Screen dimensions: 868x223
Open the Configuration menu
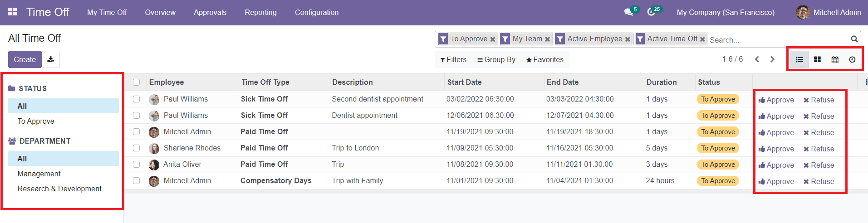tap(317, 12)
